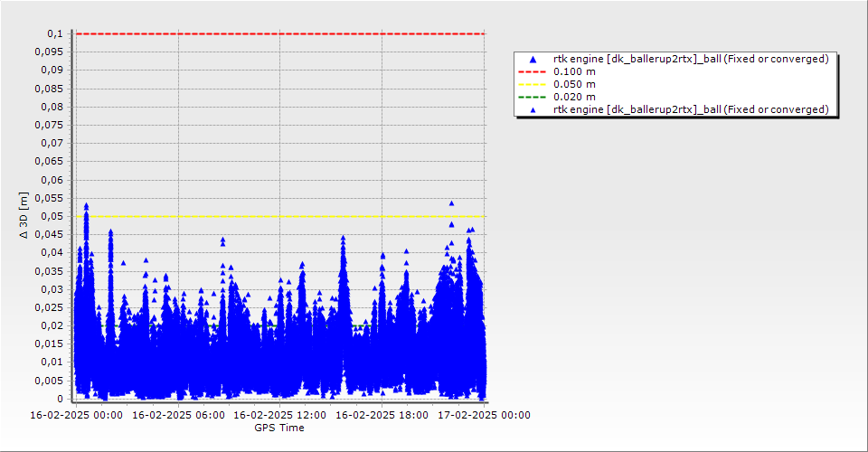Click rtk engine legend text beside large triangle
The image size is (868, 452).
tap(691, 59)
